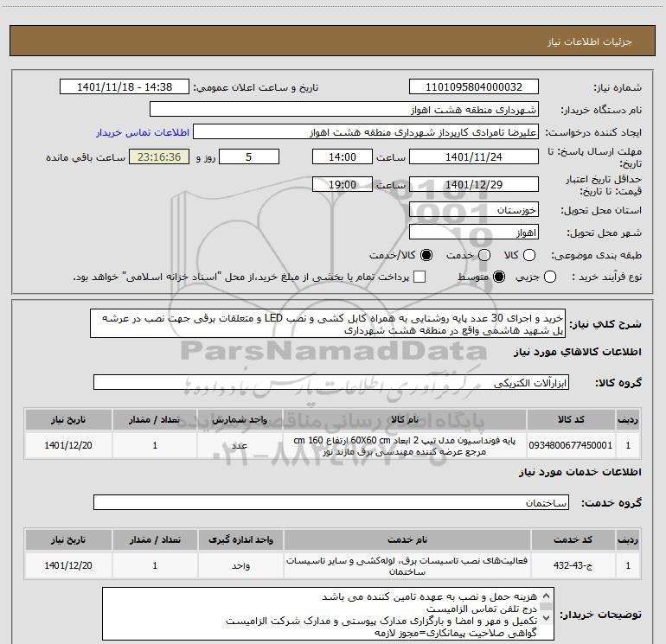Select the کالا/خدمت radio button
The height and width of the screenshot is (644, 666).
pos(426,255)
